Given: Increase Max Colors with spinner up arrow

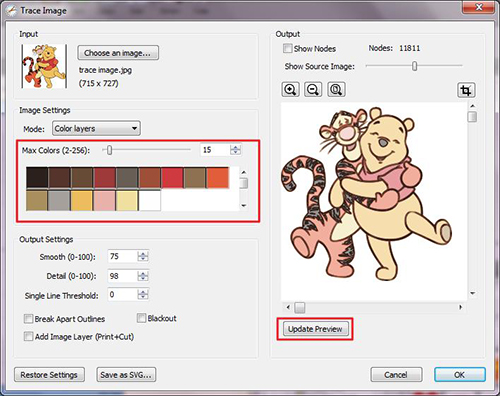Looking at the screenshot, I should (235, 147).
